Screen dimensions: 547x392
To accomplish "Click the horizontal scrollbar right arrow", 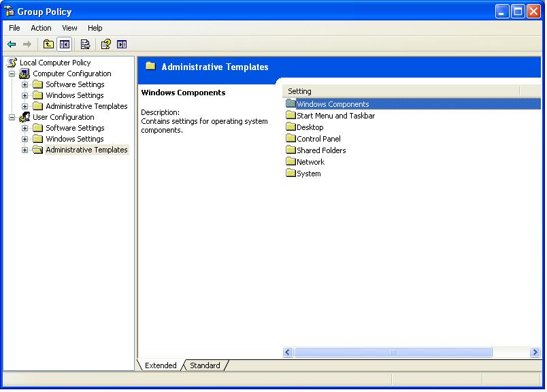I will coord(534,352).
